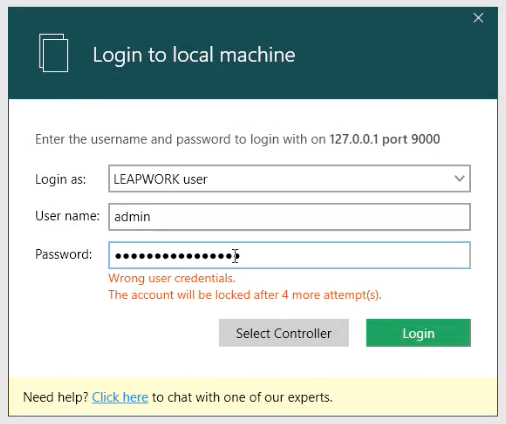Viewport: 506px width, 424px height.
Task: Click the '127.0.0.1 port 9000' text
Action: coord(385,139)
